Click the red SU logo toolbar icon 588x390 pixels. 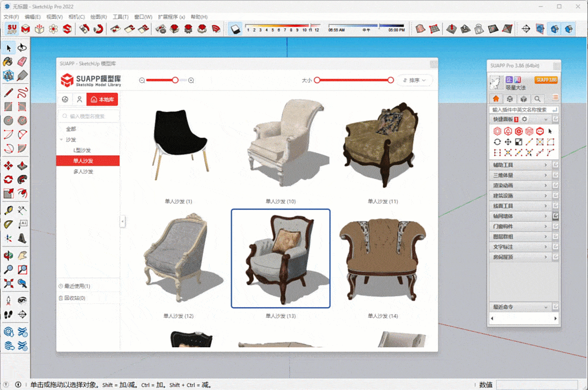point(12,29)
